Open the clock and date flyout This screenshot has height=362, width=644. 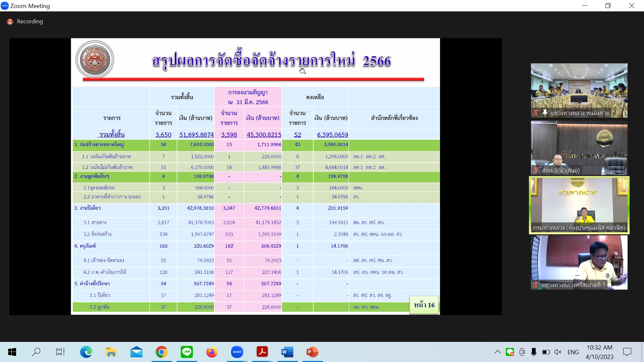click(x=599, y=352)
